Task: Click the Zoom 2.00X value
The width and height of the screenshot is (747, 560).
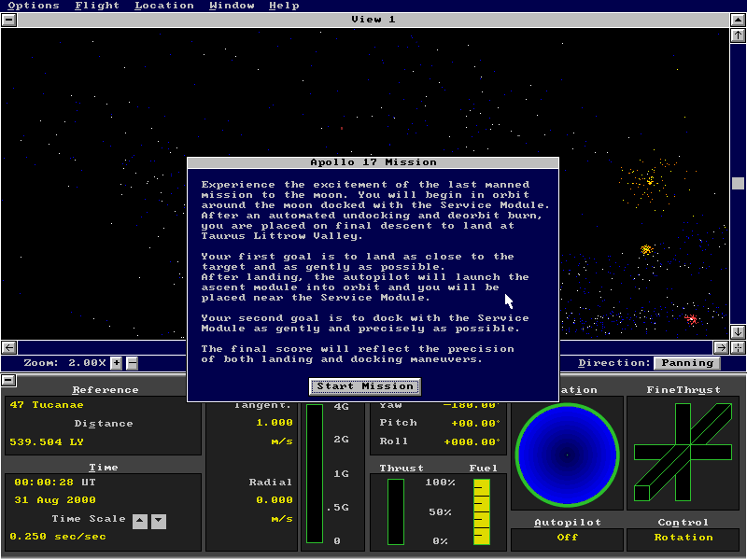Action: (x=87, y=363)
